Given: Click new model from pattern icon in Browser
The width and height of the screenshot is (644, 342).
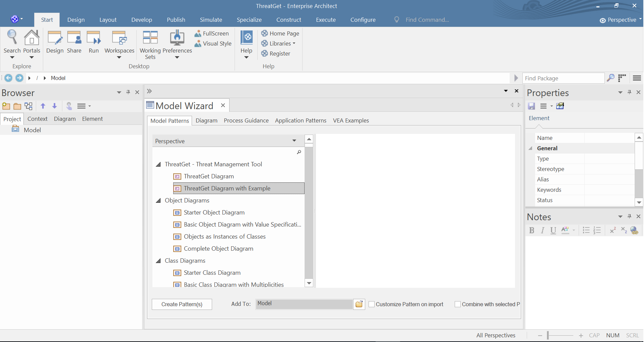Looking at the screenshot, I should pos(6,106).
